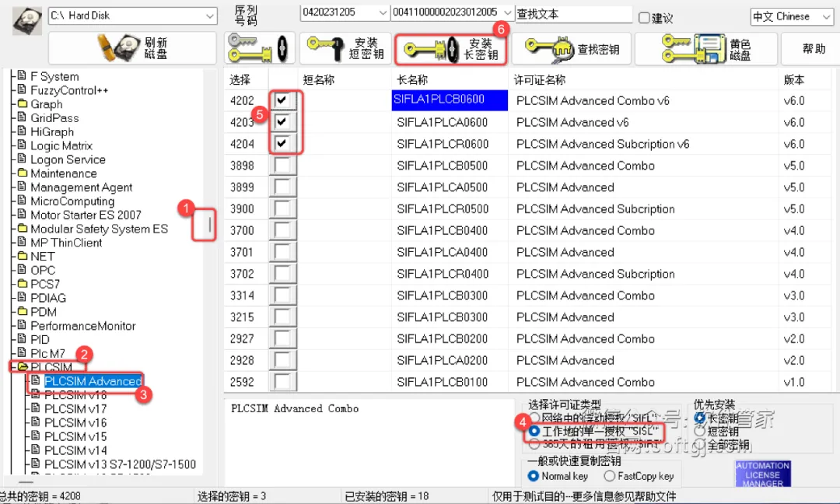Click the hard disk drive icon
The width and height of the screenshot is (840, 504).
click(26, 22)
